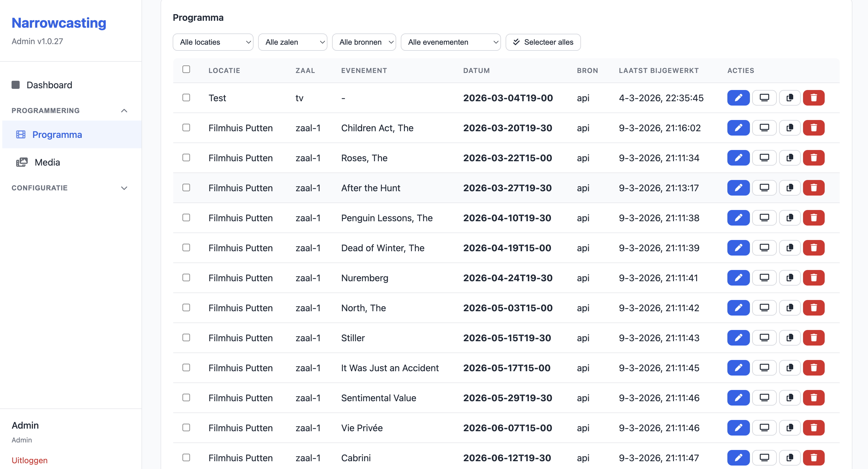Open the Alle locaties dropdown

(213, 42)
